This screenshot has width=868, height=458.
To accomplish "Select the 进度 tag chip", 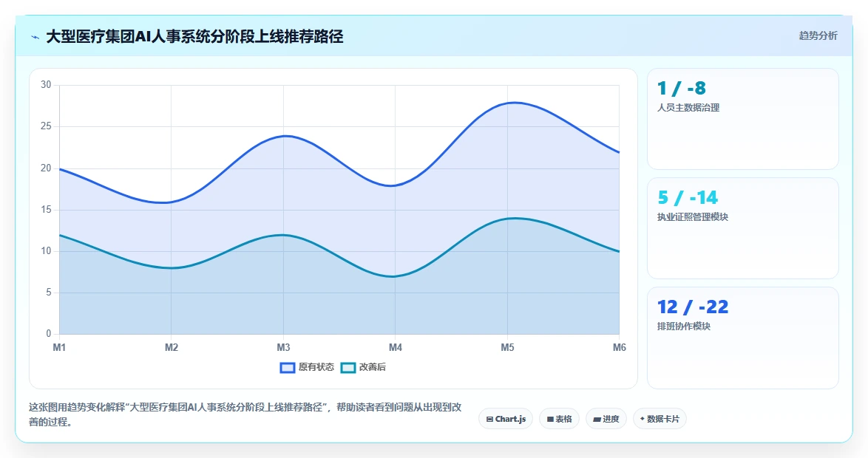I will click(606, 419).
